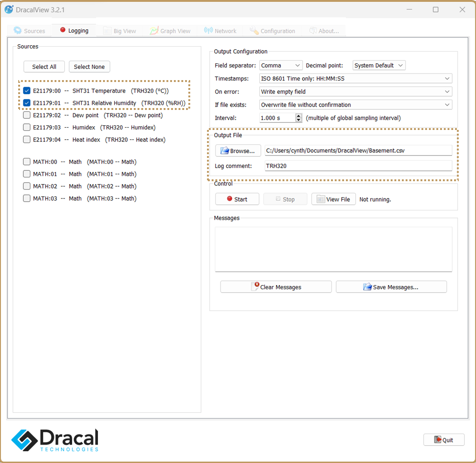The height and width of the screenshot is (463, 476).
Task: Click the Clear Messages delete icon
Action: click(255, 286)
